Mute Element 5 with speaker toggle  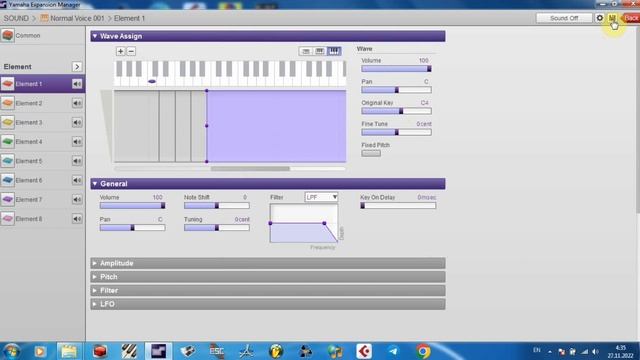77,161
